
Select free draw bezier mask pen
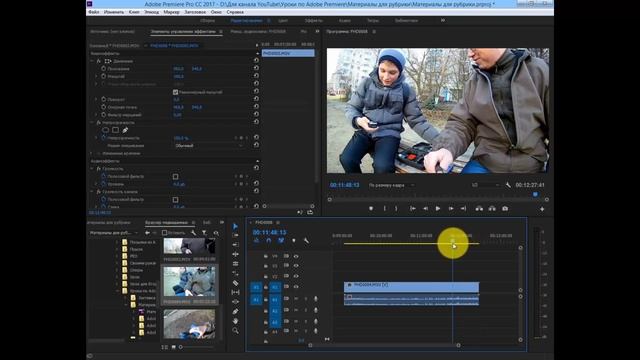pos(125,130)
